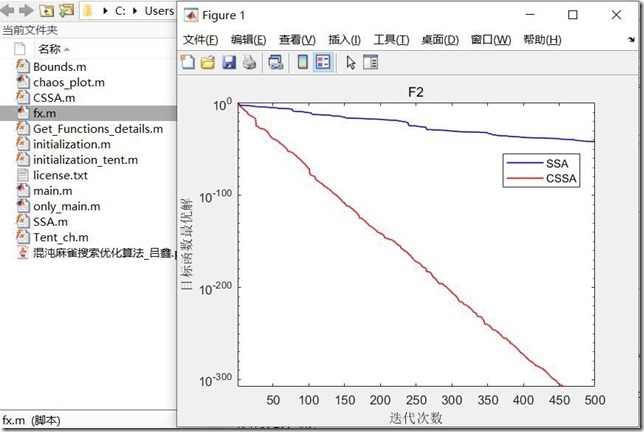Click the browse for folder icon

point(66,11)
